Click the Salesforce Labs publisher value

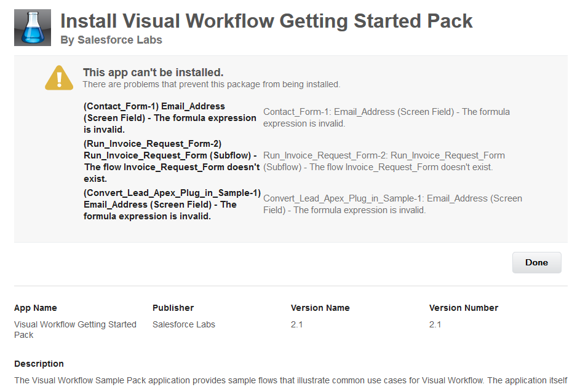pos(184,324)
